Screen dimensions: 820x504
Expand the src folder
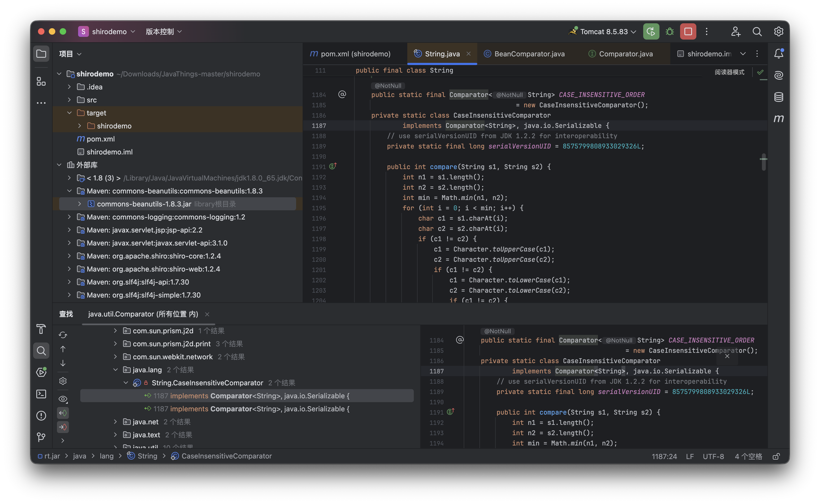[x=69, y=100]
